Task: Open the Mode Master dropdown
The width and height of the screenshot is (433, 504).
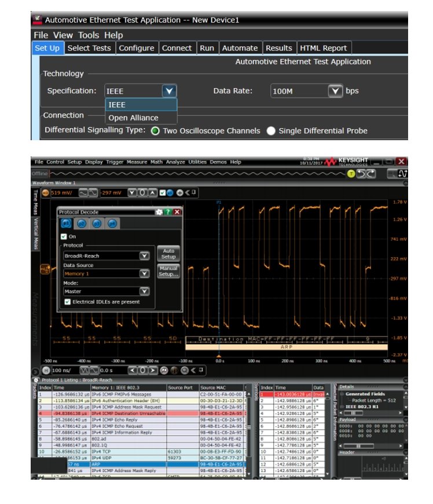Action: [x=144, y=291]
